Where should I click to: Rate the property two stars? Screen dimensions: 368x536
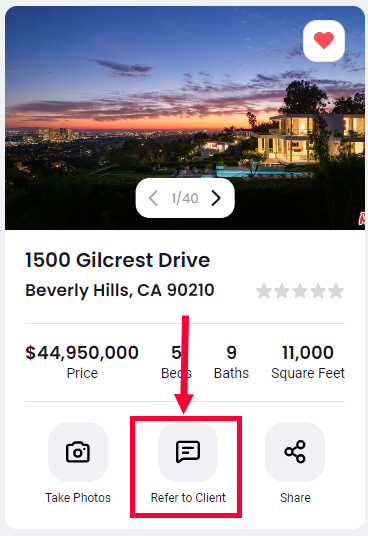(x=282, y=291)
